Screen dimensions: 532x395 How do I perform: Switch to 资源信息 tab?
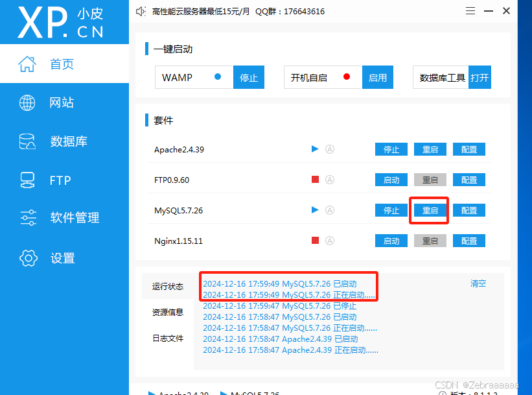(x=168, y=312)
